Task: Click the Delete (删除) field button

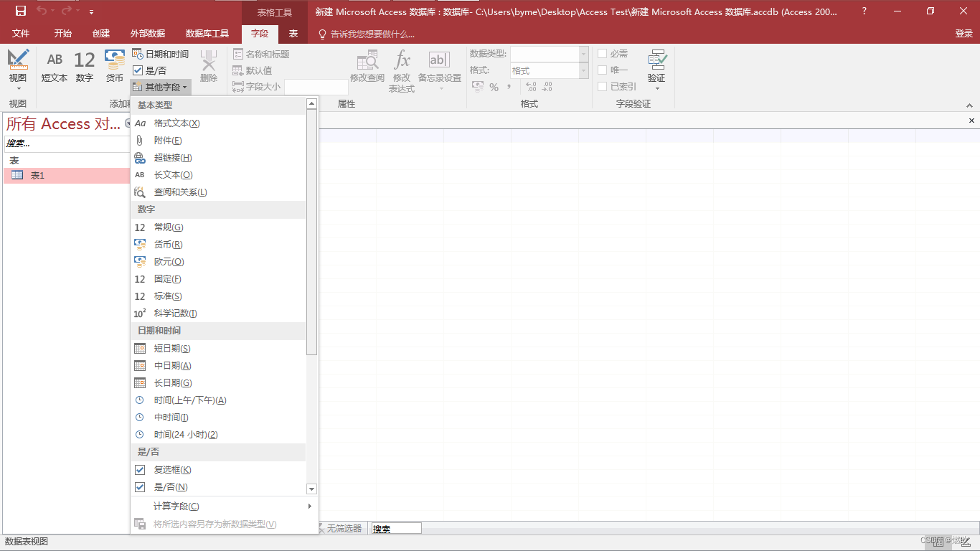Action: pyautogui.click(x=209, y=67)
